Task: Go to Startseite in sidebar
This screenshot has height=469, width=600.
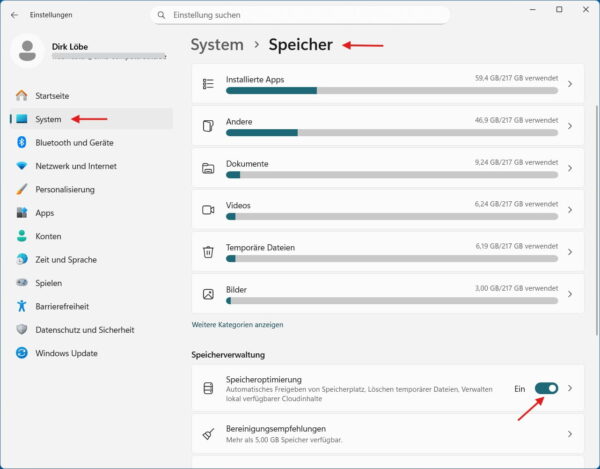Action: coord(91,96)
